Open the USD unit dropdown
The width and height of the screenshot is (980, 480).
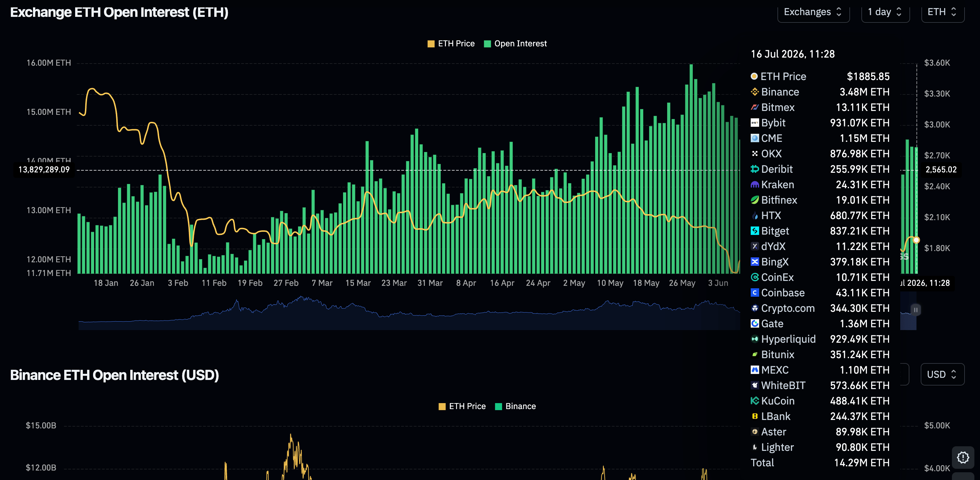(942, 374)
